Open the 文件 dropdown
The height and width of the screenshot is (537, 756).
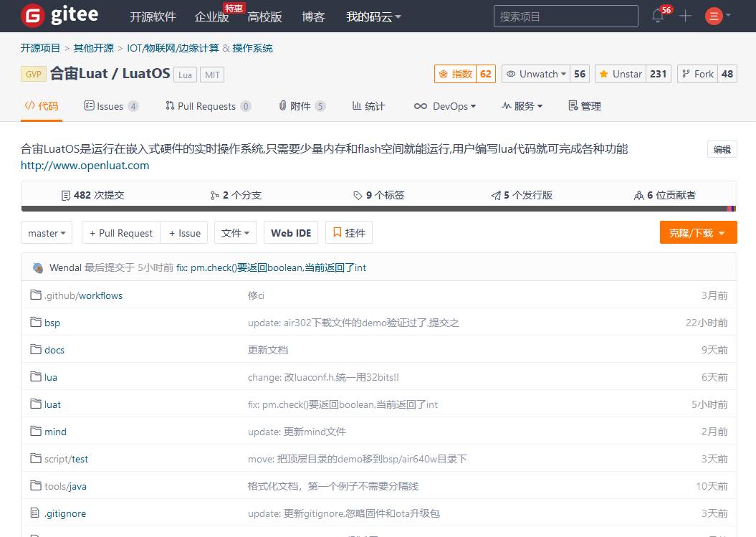(235, 233)
